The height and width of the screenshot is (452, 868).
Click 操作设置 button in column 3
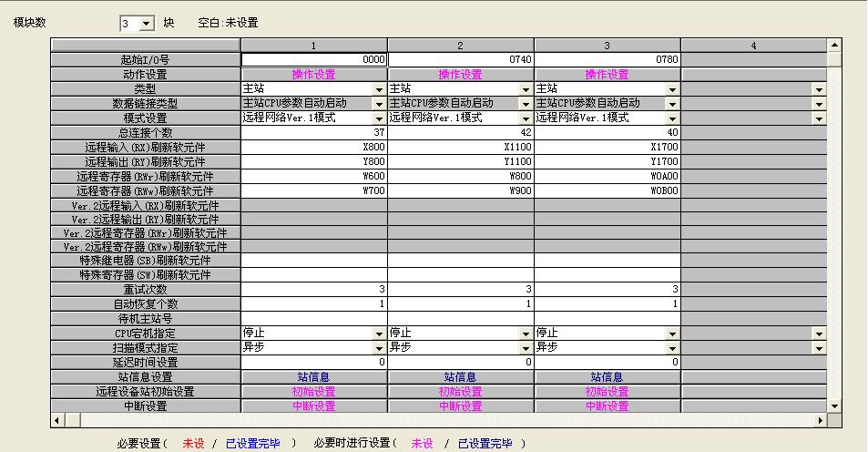point(607,75)
